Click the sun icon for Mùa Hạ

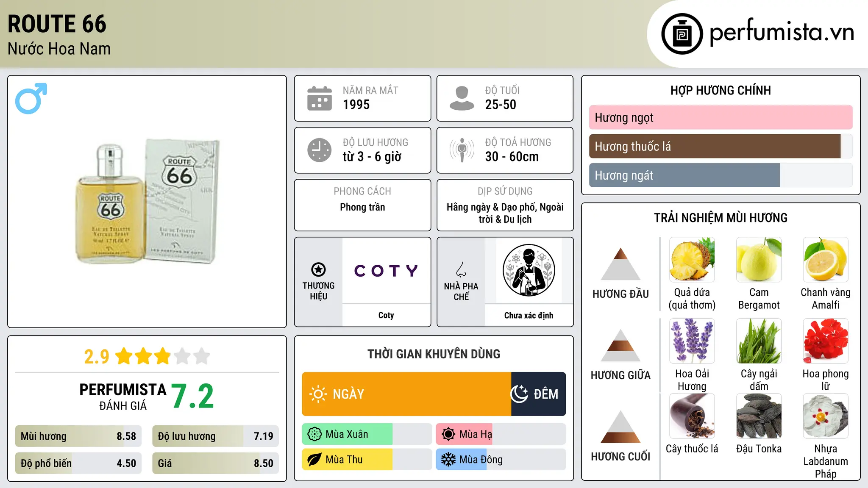tap(448, 434)
